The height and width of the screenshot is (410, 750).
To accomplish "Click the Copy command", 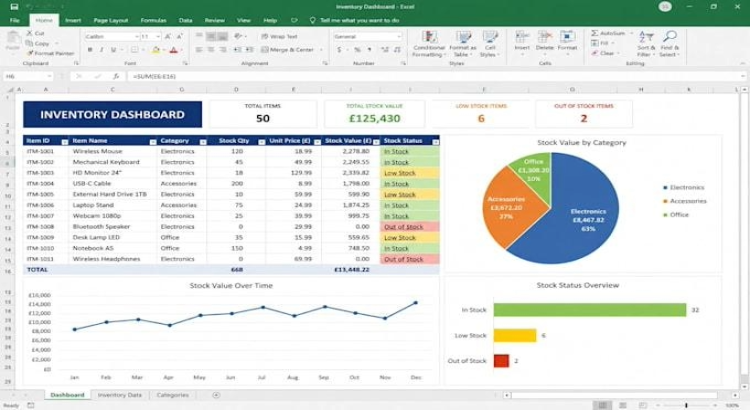I will pyautogui.click(x=38, y=43).
